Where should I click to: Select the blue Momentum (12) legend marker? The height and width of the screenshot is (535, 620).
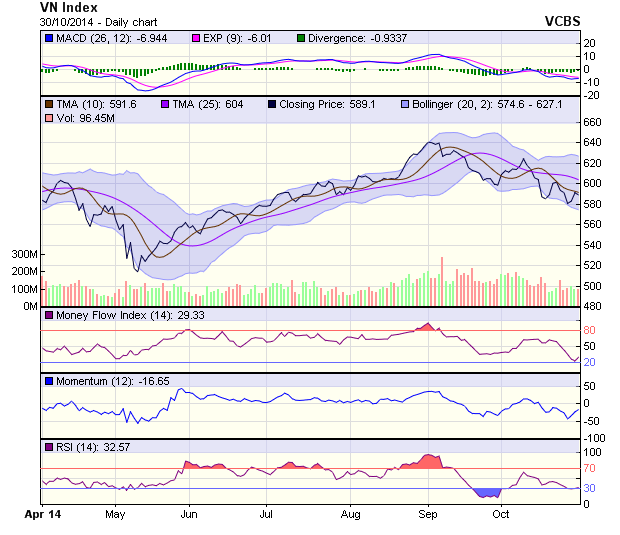pyautogui.click(x=48, y=381)
